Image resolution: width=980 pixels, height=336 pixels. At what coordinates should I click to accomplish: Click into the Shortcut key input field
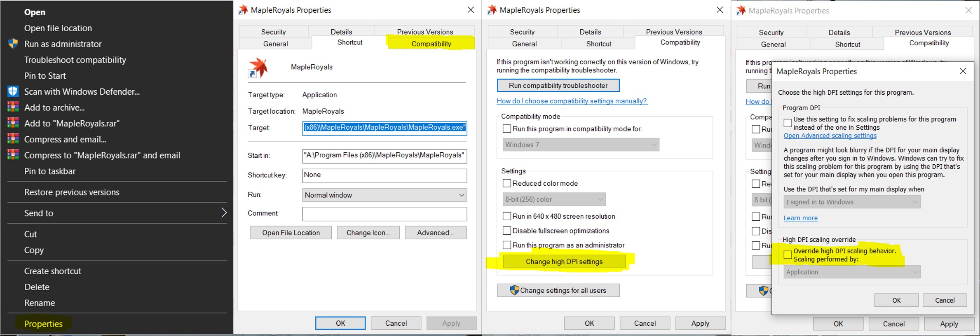click(x=384, y=175)
